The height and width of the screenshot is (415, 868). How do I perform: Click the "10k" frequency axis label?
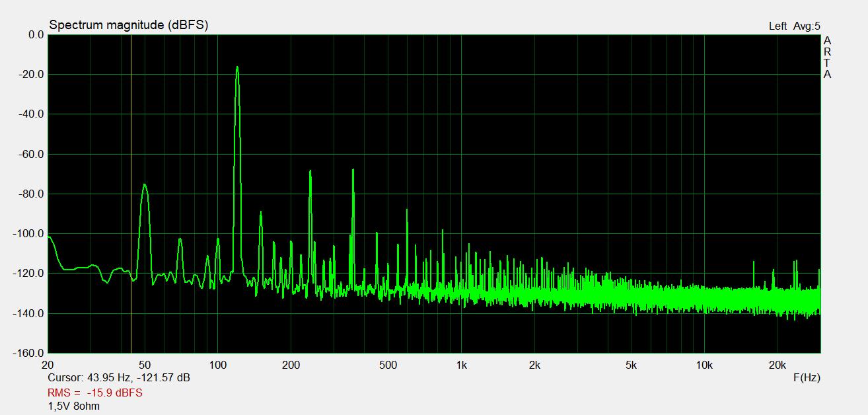pos(704,365)
